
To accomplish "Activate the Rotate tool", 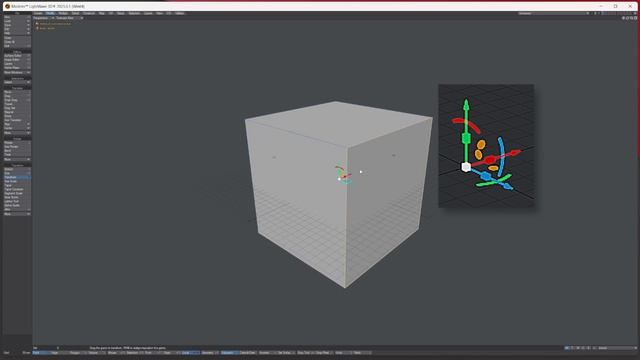I will [17, 142].
